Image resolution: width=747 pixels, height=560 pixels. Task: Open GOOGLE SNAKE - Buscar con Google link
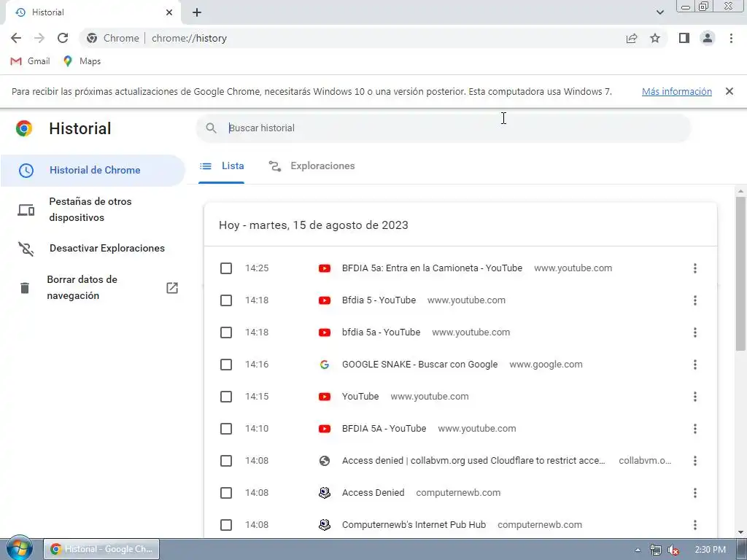point(419,365)
